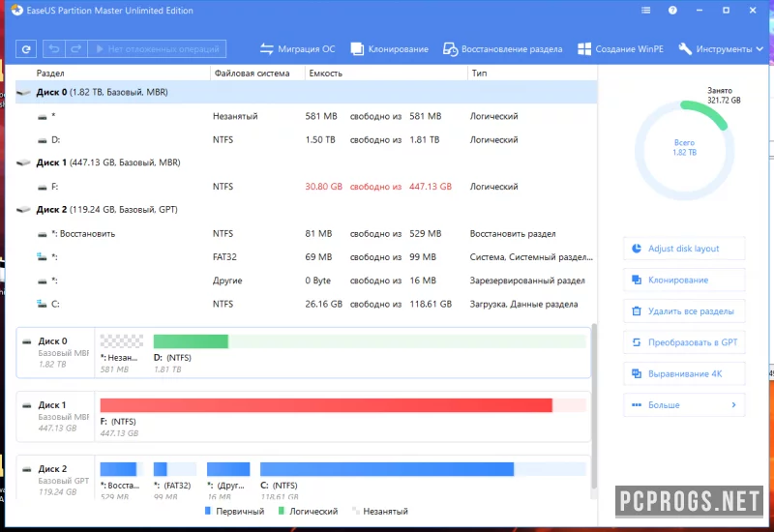Click the Redo arrow button

[x=76, y=49]
